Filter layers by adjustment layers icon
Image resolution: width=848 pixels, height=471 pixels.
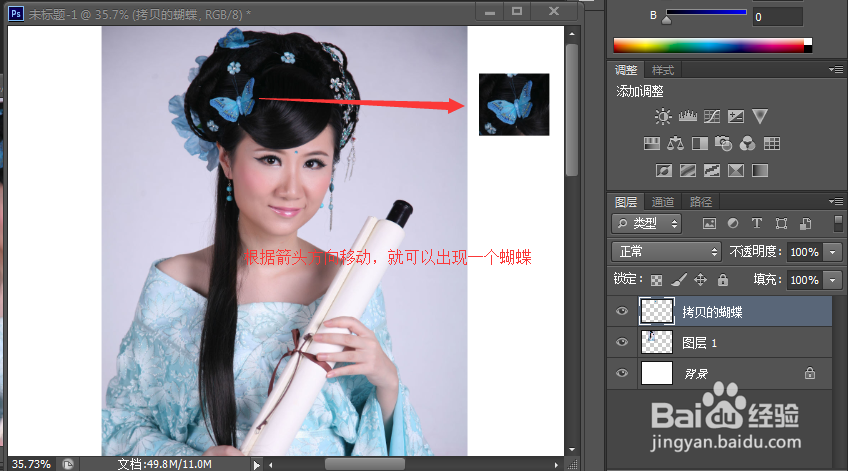click(733, 223)
